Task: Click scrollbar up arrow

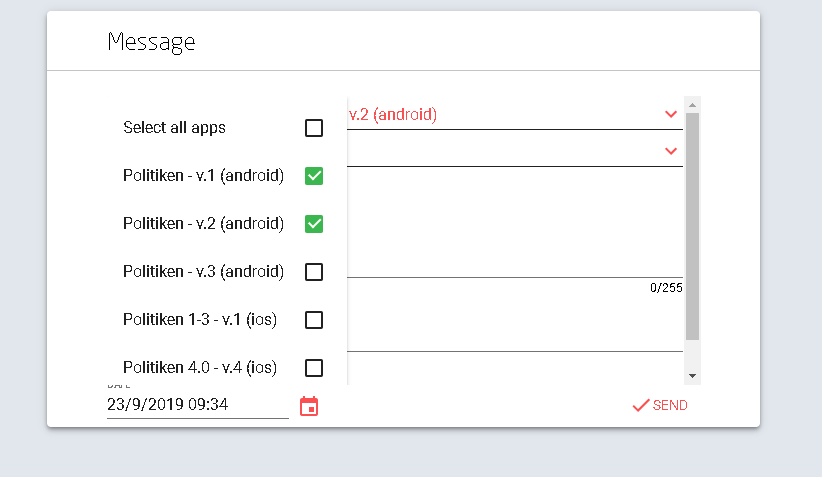Action: 693,105
